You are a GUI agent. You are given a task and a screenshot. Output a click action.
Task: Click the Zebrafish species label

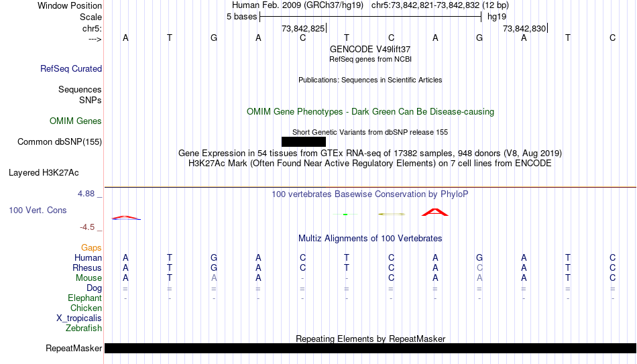pos(84,328)
